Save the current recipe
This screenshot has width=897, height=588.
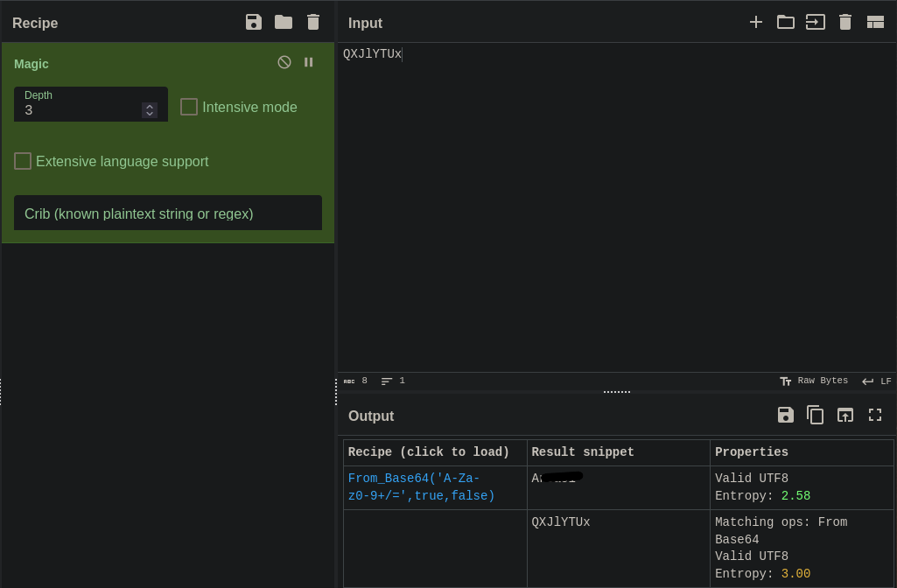click(x=254, y=22)
